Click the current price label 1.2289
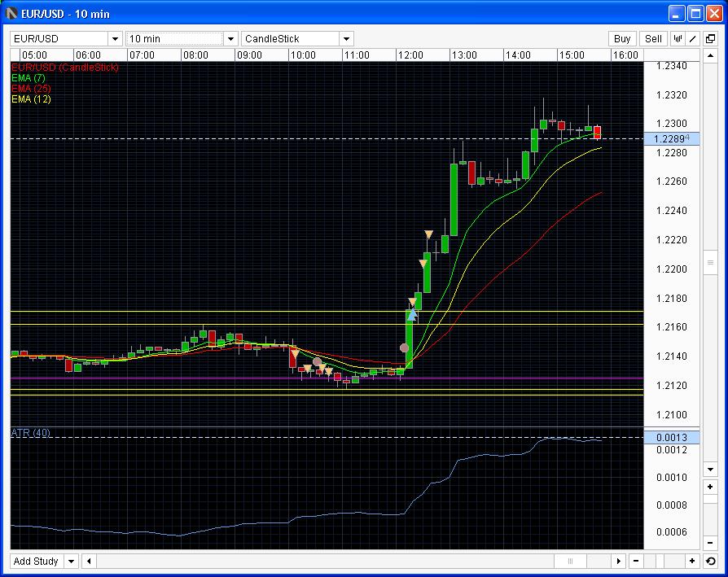This screenshot has width=728, height=577. 671,138
